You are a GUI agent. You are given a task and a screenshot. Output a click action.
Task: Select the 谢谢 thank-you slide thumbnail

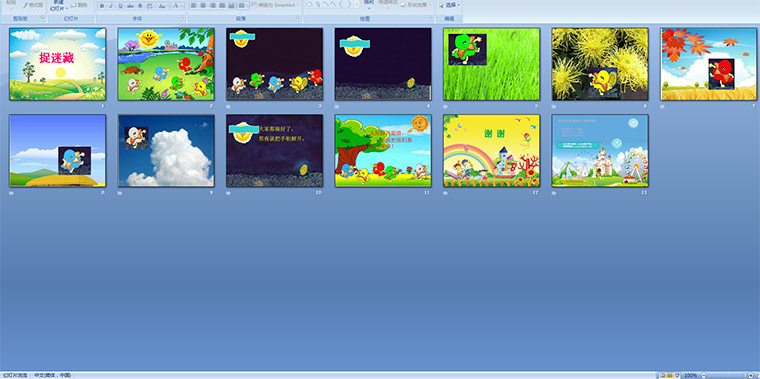point(491,151)
